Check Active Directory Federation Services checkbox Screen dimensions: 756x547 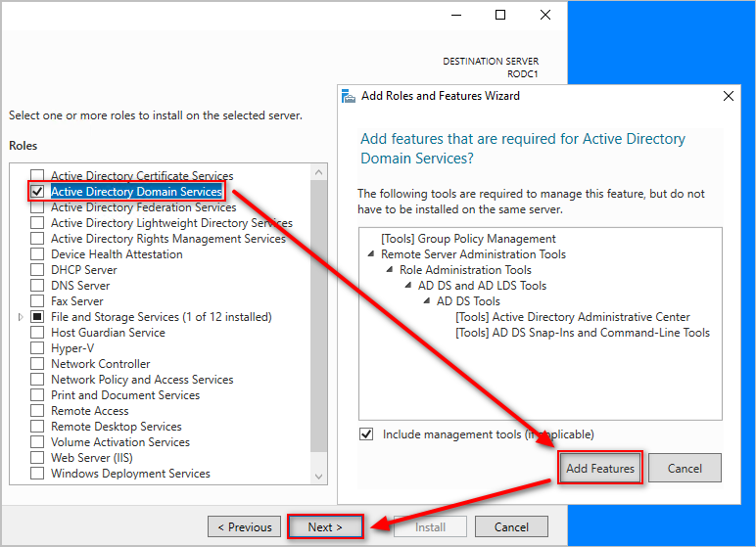[37, 207]
